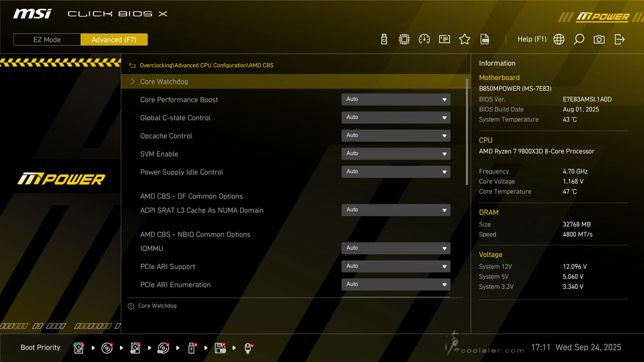Image resolution: width=644 pixels, height=362 pixels.
Task: Open the CPU chip icon in toolbar
Action: (404, 39)
